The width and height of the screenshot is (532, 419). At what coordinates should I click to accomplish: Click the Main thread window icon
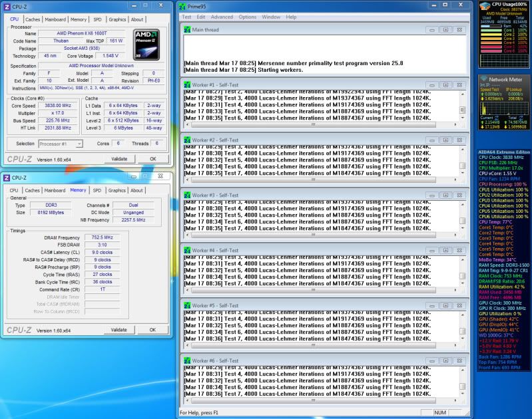tap(186, 30)
